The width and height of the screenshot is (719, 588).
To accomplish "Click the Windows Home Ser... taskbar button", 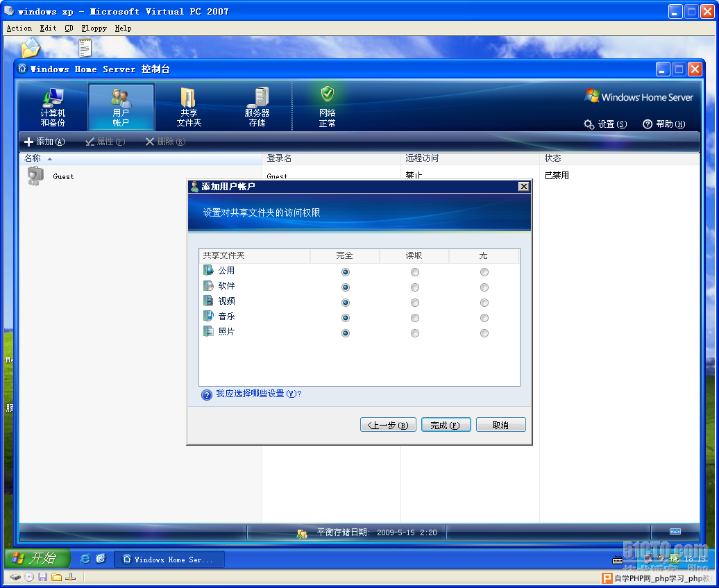I will (x=169, y=560).
